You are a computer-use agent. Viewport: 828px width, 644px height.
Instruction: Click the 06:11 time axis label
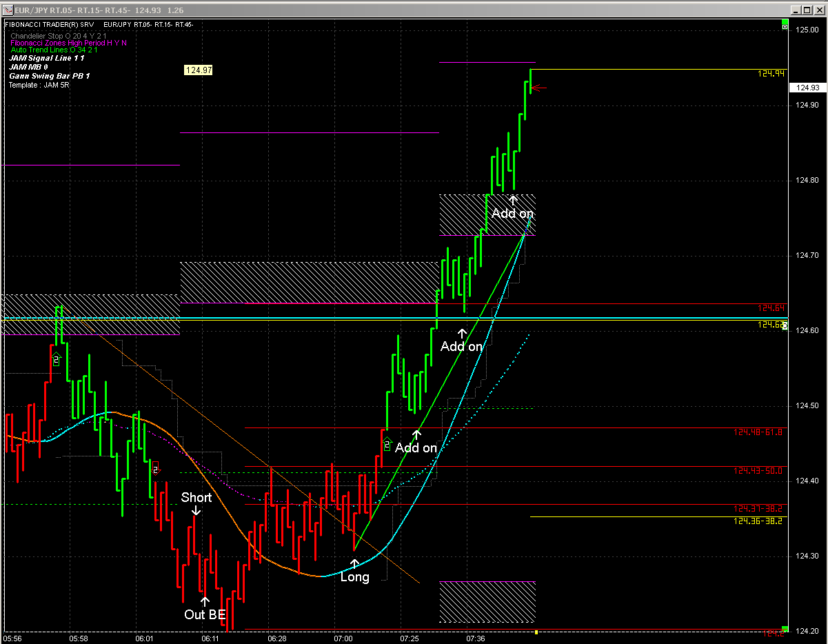click(x=210, y=639)
